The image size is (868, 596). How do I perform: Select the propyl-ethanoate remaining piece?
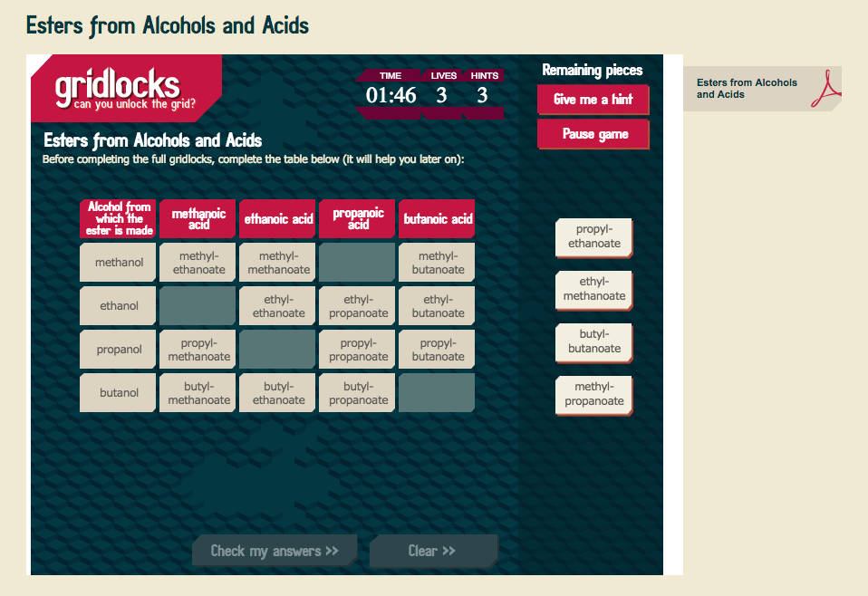click(x=593, y=237)
